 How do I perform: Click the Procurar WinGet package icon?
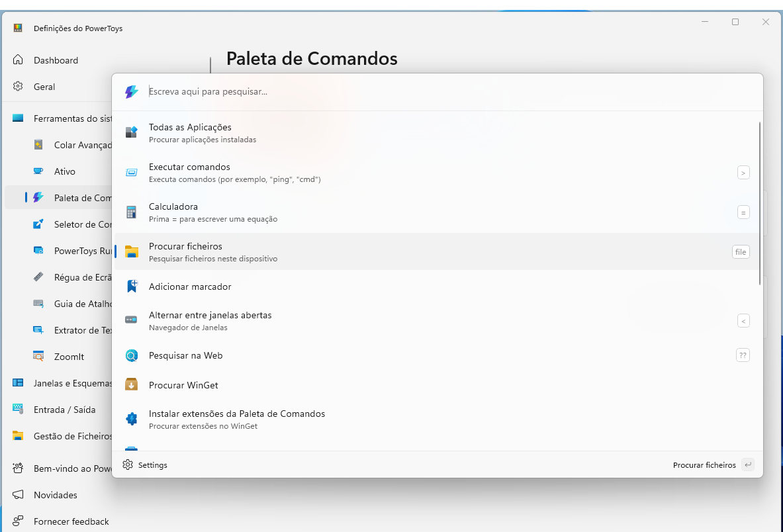[131, 385]
